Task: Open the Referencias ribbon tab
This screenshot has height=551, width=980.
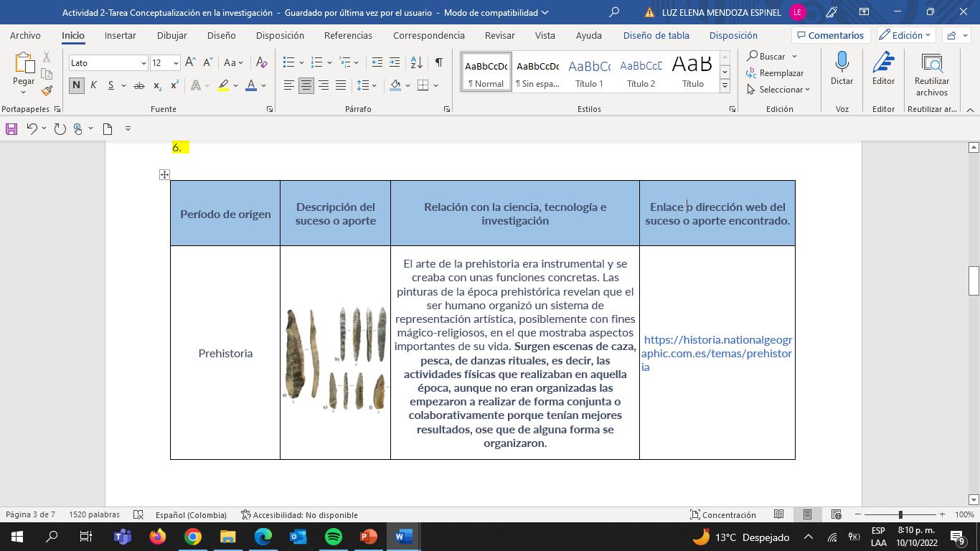Action: pos(348,35)
